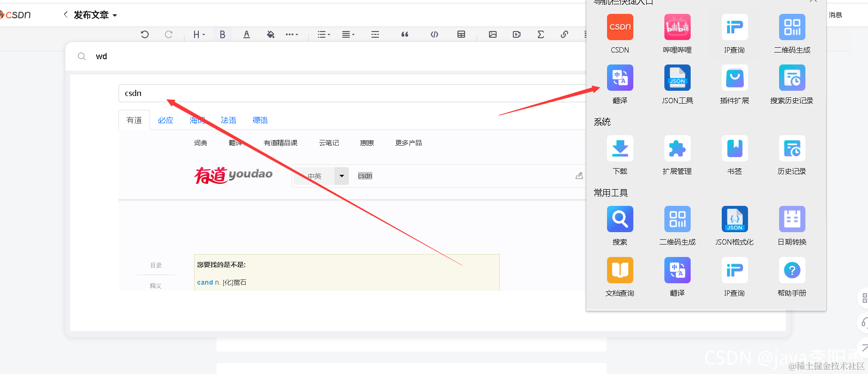Image resolution: width=868 pixels, height=374 pixels.
Task: Open the JSON工具 icon
Action: point(677,78)
